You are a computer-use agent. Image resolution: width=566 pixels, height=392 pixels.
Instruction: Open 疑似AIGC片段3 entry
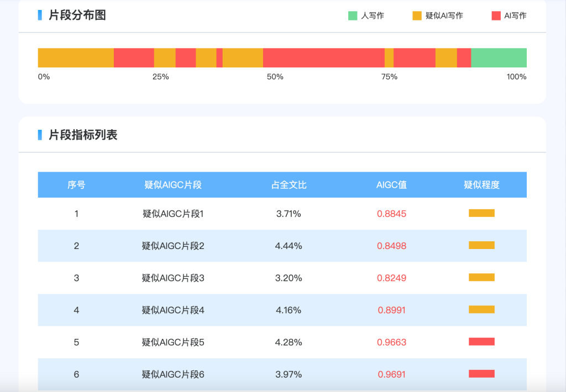[173, 278]
